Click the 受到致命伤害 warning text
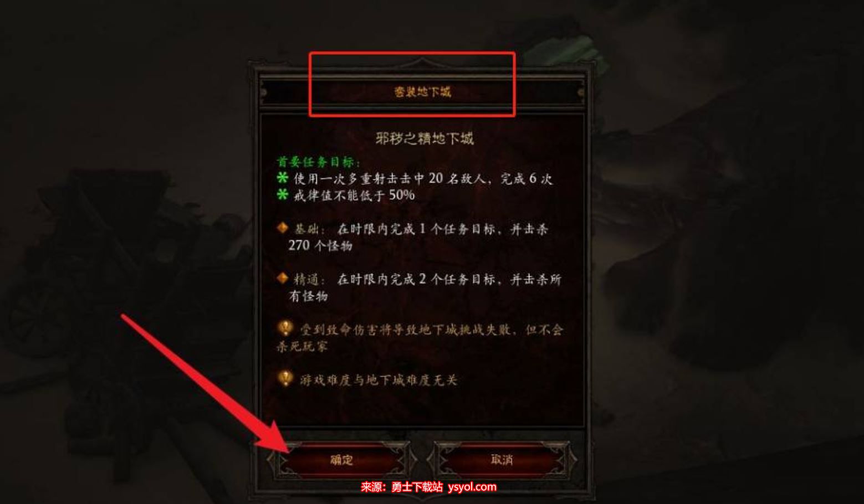 [420, 338]
